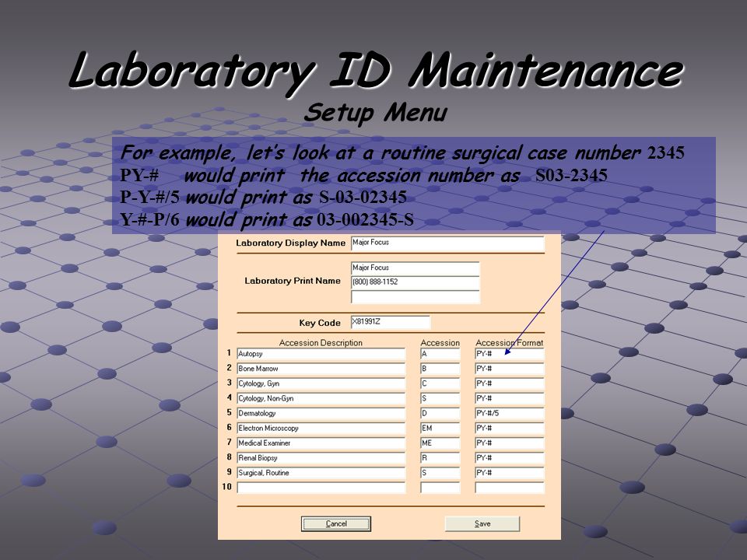
Task: Click the empty third print name line
Action: pos(415,296)
